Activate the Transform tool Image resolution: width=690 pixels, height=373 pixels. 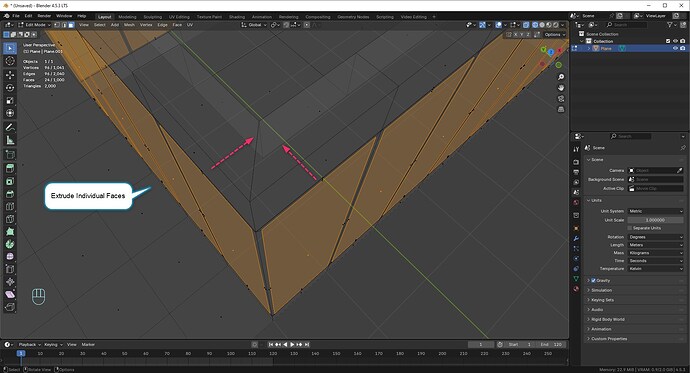[x=10, y=113]
